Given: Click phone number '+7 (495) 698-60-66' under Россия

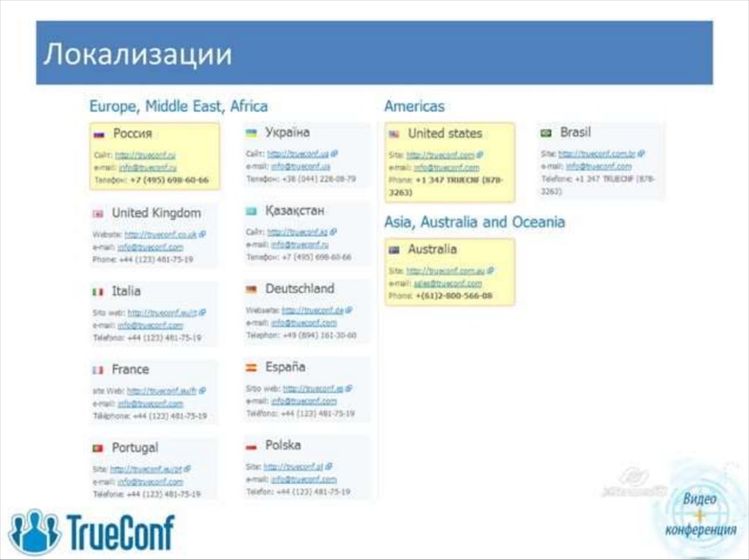Looking at the screenshot, I should click(x=170, y=180).
